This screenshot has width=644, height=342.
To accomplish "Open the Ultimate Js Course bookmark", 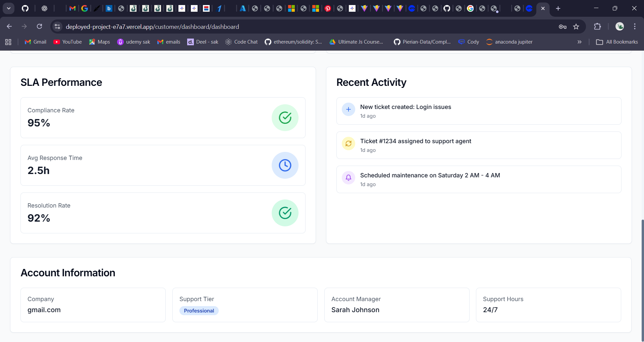I will pos(356,42).
